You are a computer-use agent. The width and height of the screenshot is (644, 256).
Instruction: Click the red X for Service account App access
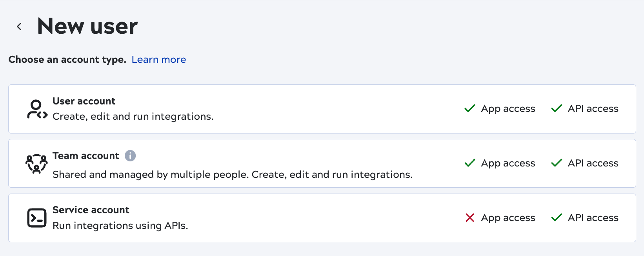[x=469, y=218]
